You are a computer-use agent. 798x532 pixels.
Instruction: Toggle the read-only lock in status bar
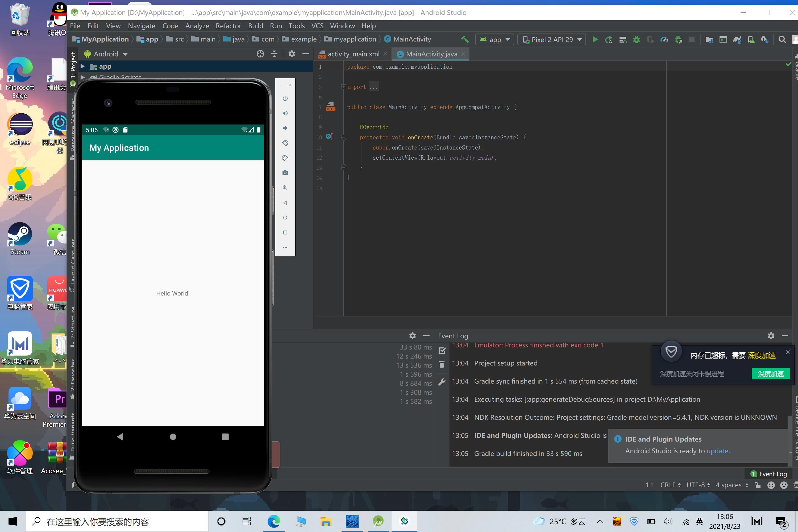click(x=758, y=485)
